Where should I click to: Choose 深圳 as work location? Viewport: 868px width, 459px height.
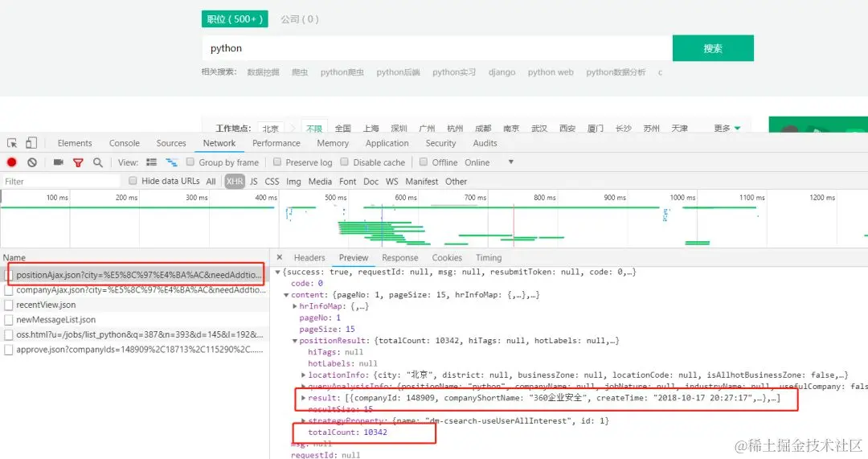399,129
